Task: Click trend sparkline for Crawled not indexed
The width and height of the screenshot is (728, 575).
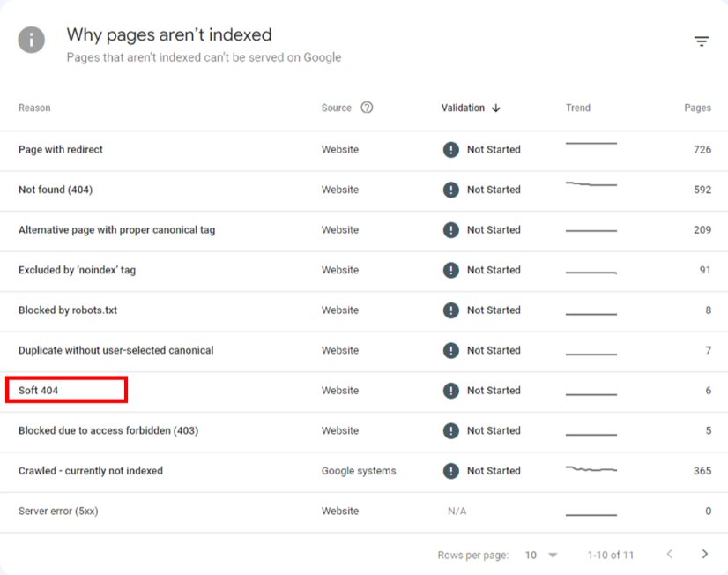Action: (x=591, y=469)
